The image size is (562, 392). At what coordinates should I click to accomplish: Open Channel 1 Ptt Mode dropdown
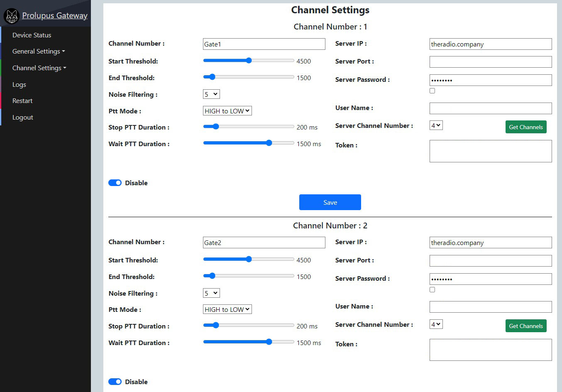click(227, 111)
